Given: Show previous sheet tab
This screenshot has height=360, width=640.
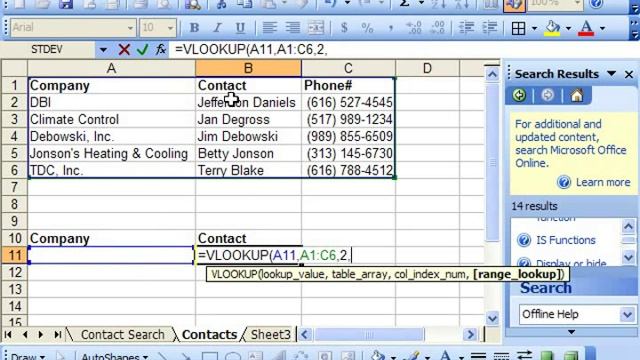Looking at the screenshot, I should pyautogui.click(x=25, y=335).
